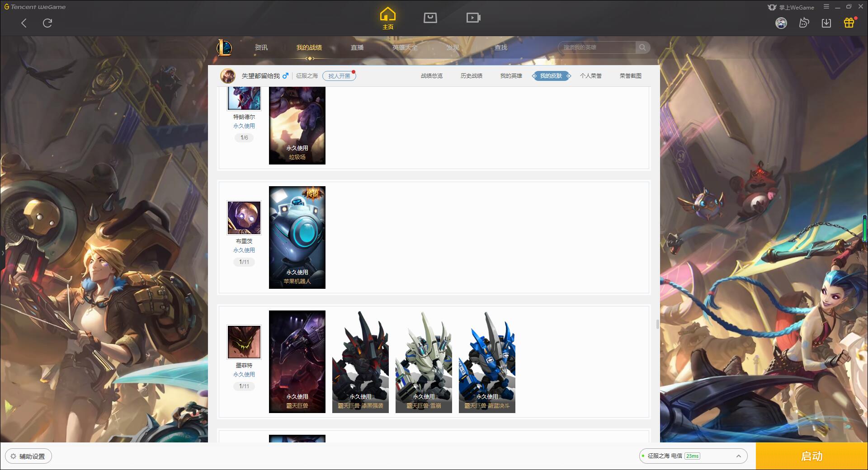This screenshot has width=868, height=470.
Task: Click the 启动 launch button
Action: tap(812, 456)
